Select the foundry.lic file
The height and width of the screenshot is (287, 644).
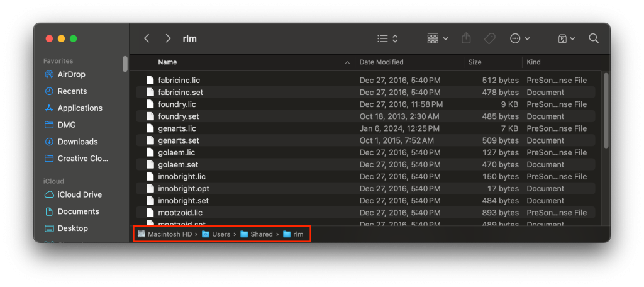tap(177, 104)
